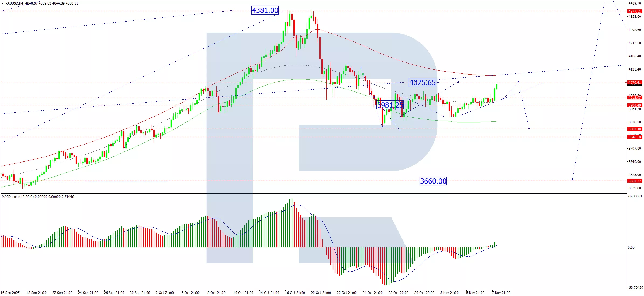Screen dimensions: 644x296
Task: Click the red 3660.37 price axis tag
Action: click(x=635, y=181)
